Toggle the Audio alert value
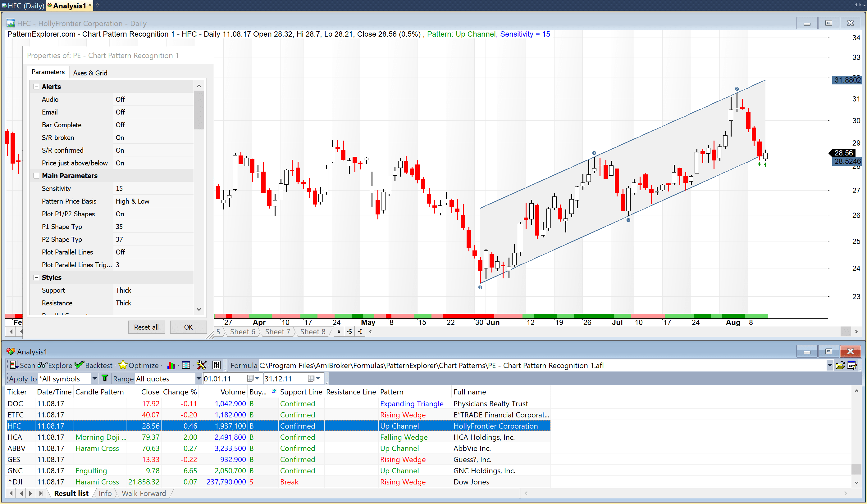 click(153, 99)
